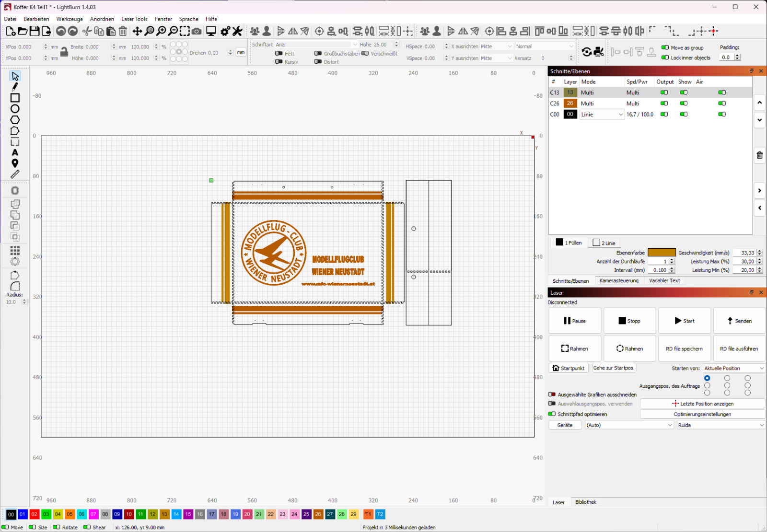The width and height of the screenshot is (767, 532).
Task: Toggle Move as group option
Action: tap(665, 47)
